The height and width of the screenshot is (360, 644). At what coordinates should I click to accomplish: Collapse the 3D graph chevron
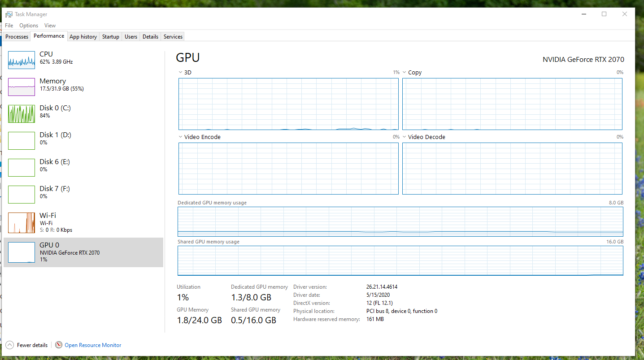[x=180, y=72]
